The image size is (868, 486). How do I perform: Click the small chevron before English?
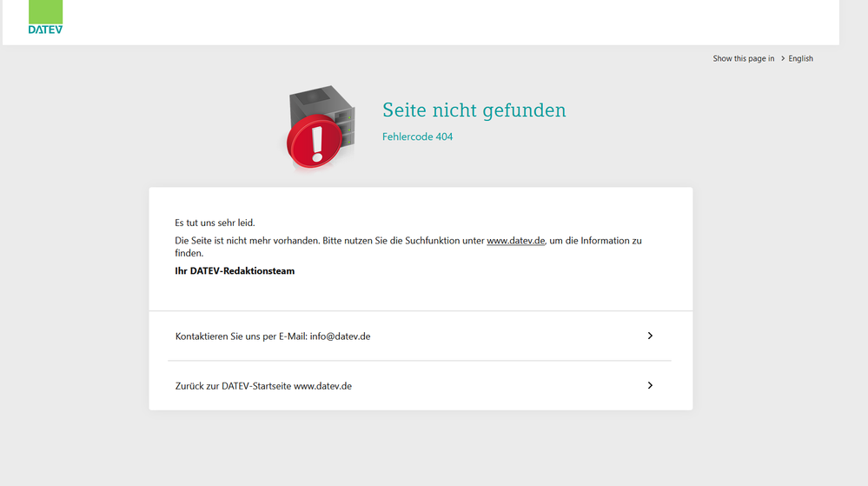pos(782,58)
